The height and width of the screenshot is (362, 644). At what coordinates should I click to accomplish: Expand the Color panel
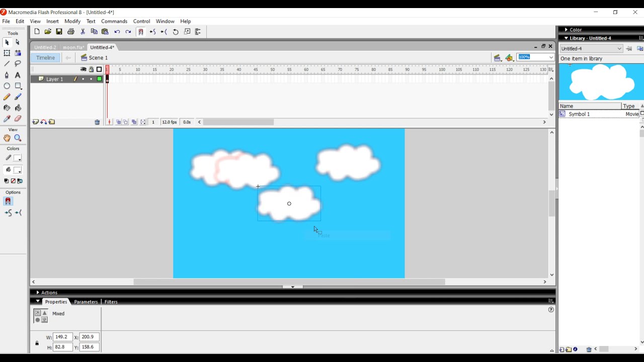pyautogui.click(x=566, y=30)
